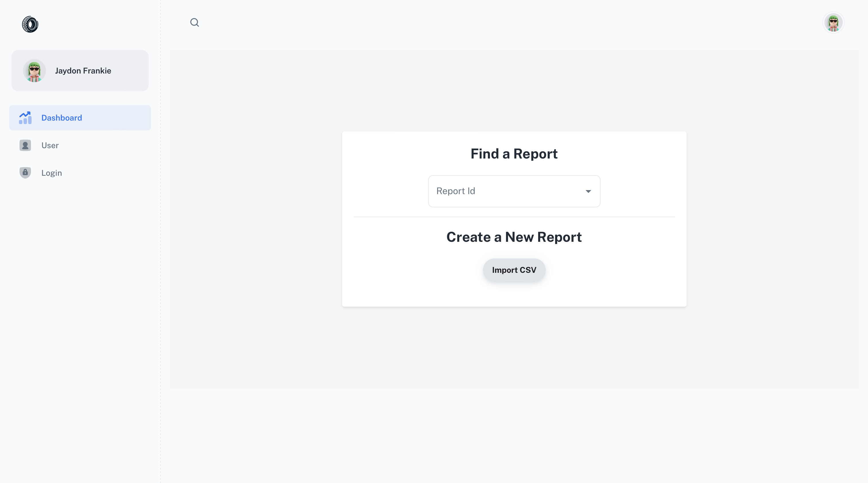Click the empty gray area below the report card
868x483 pixels.
point(514,347)
